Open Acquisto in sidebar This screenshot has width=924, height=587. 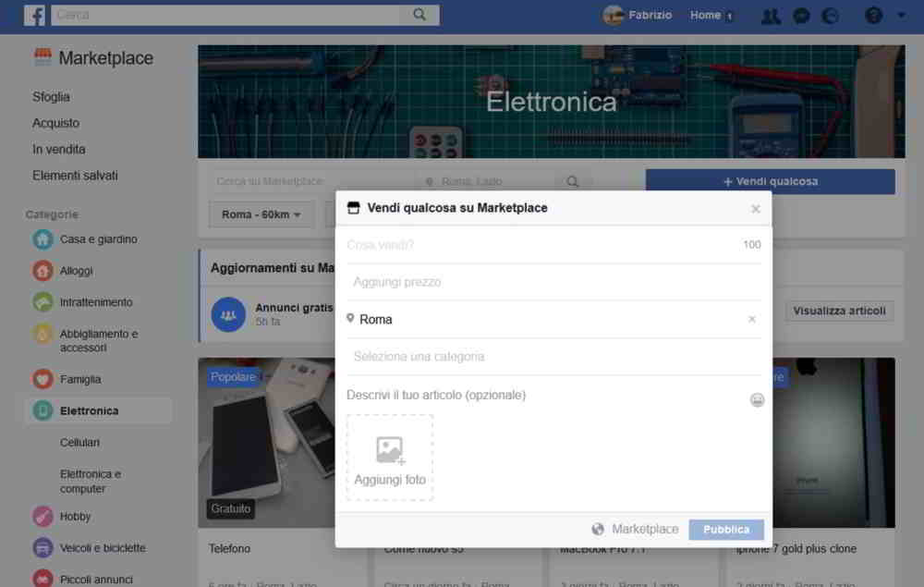56,123
